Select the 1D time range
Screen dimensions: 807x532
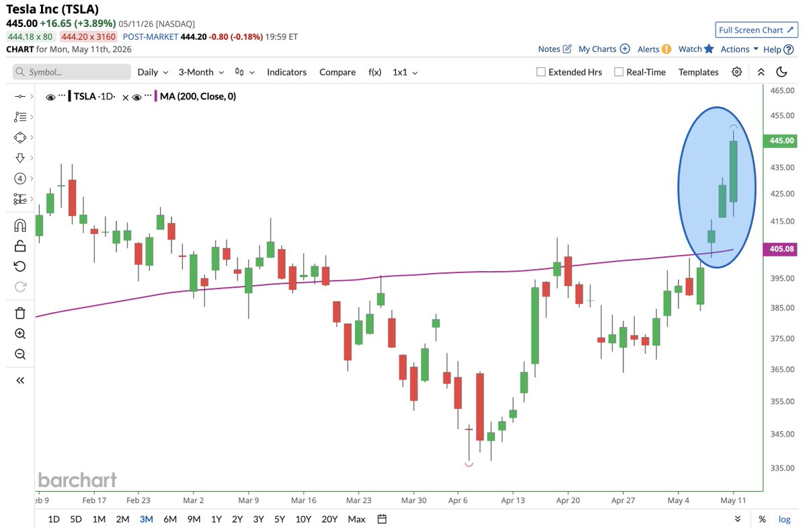pos(54,519)
